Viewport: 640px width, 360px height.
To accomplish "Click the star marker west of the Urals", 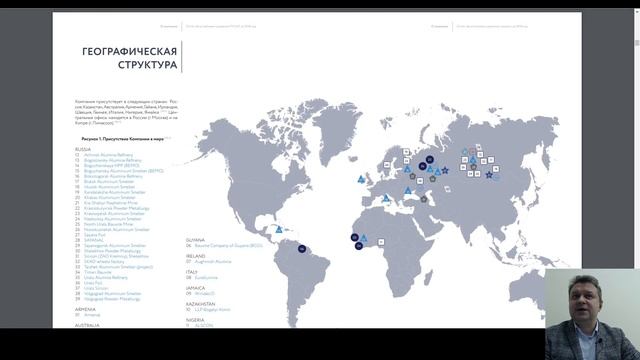I will (445, 170).
